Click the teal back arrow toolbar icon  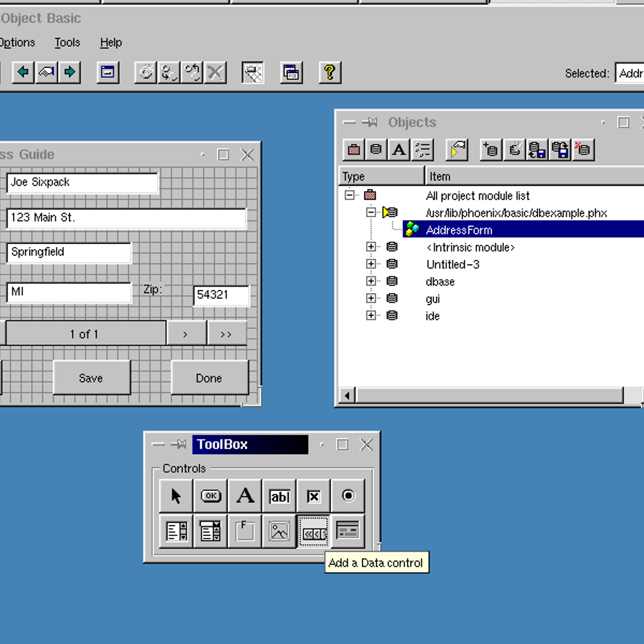click(x=23, y=72)
